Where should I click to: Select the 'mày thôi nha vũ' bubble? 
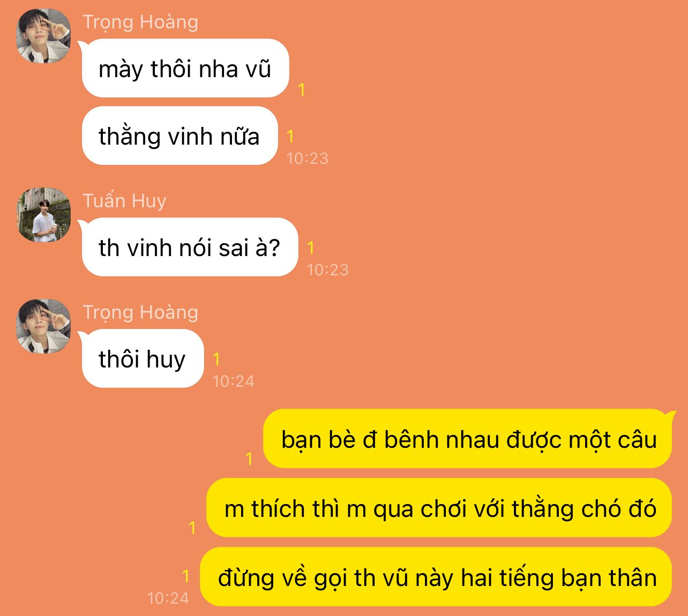coord(185,68)
